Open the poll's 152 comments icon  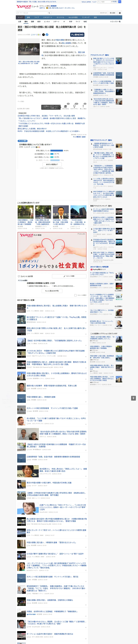coord(33,147)
